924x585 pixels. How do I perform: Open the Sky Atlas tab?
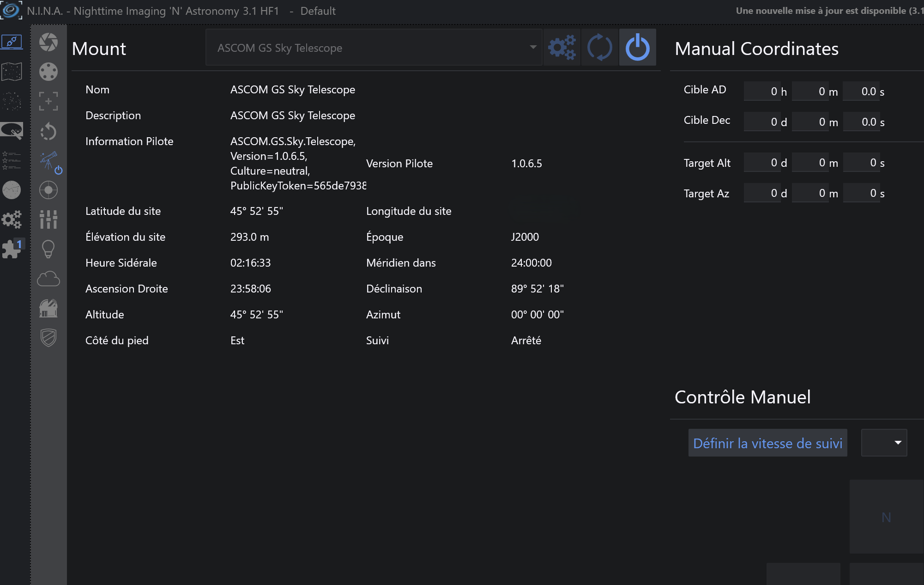pos(12,72)
